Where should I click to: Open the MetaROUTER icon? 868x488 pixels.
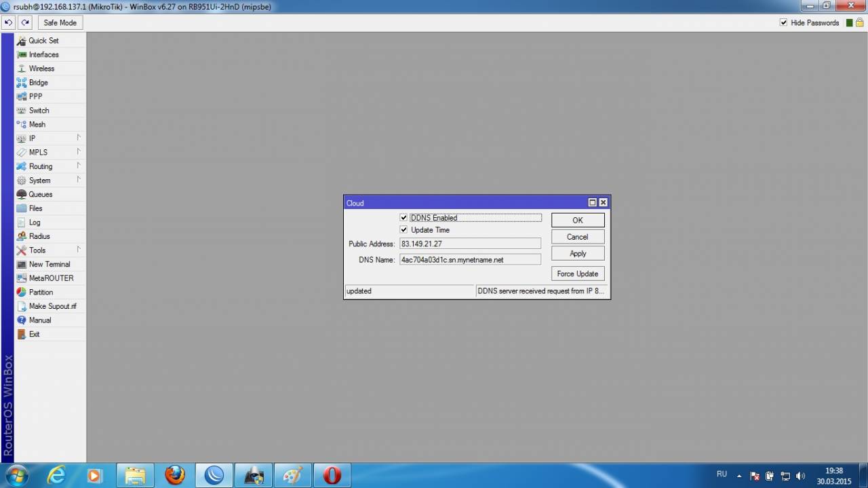point(21,278)
